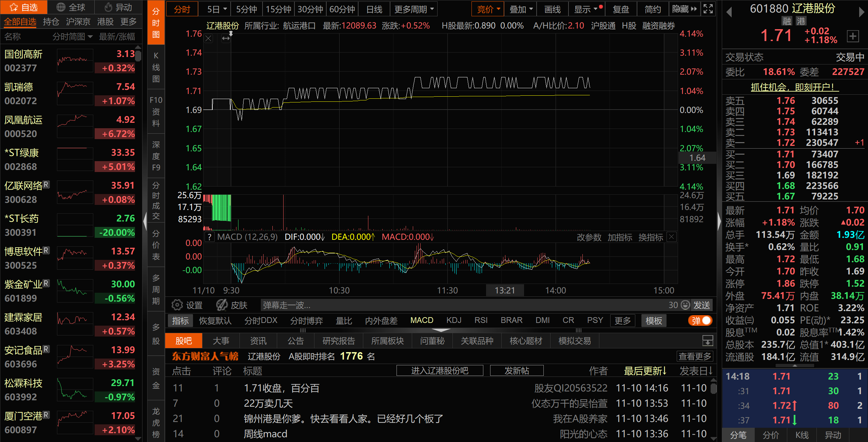The image size is (868, 442).
Task: Click the MACD help question mark icon
Action: pyautogui.click(x=210, y=237)
